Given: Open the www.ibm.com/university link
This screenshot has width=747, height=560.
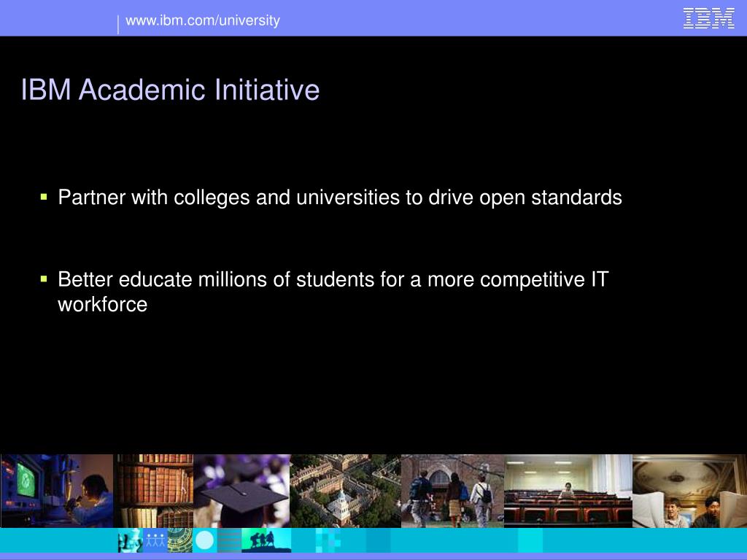Looking at the screenshot, I should point(203,20).
